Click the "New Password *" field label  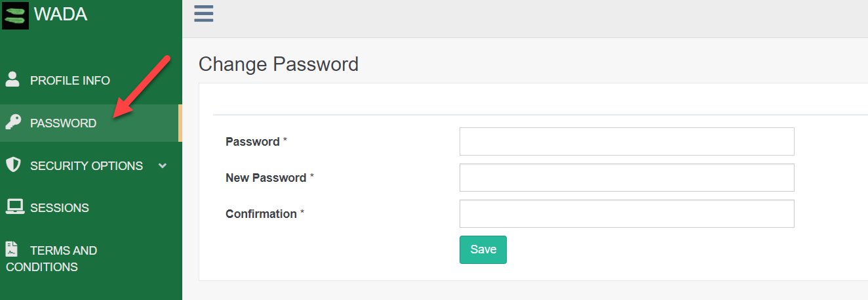click(x=269, y=178)
